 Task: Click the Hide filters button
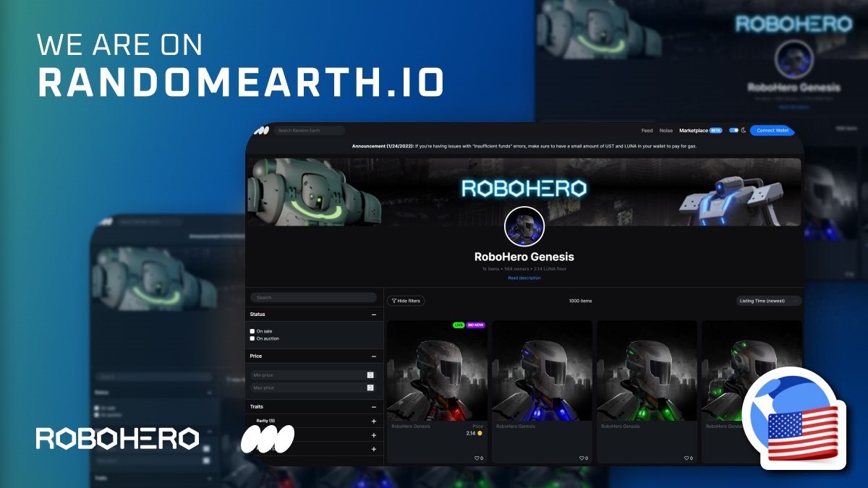tap(406, 301)
